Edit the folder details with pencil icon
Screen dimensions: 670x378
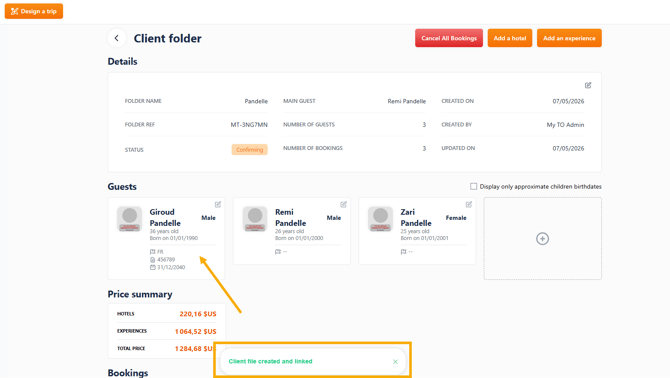pos(588,85)
